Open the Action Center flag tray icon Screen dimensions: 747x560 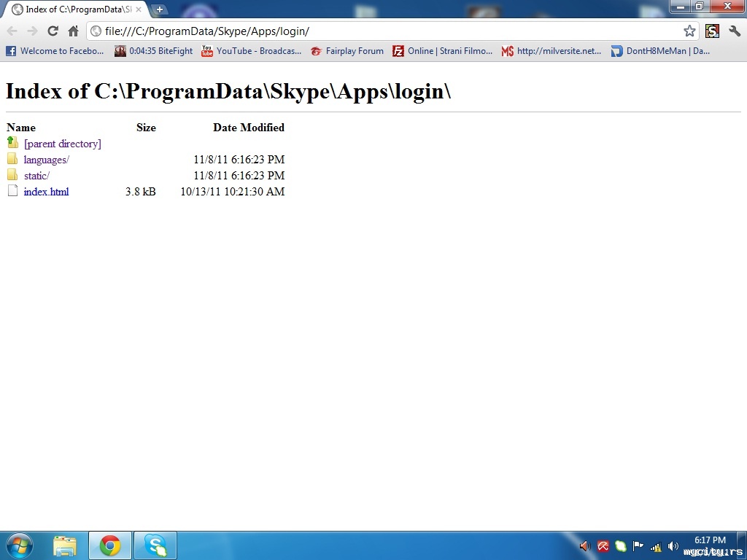[x=638, y=546]
